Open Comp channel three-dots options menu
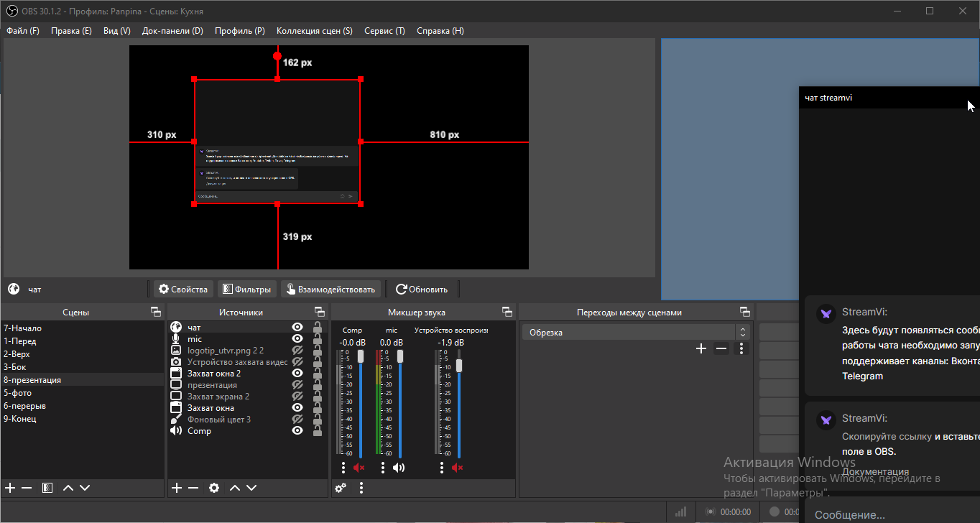The width and height of the screenshot is (980, 523). pyautogui.click(x=343, y=468)
